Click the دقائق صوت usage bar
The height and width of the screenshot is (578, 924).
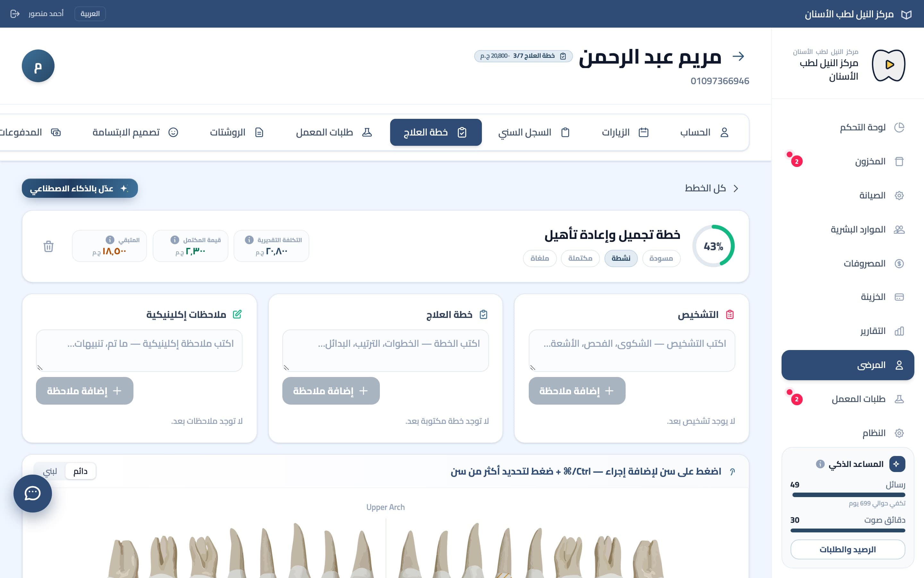(x=848, y=530)
